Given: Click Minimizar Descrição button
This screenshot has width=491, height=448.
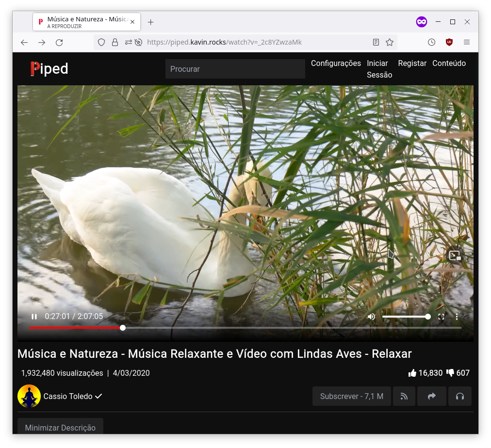Looking at the screenshot, I should click(60, 427).
